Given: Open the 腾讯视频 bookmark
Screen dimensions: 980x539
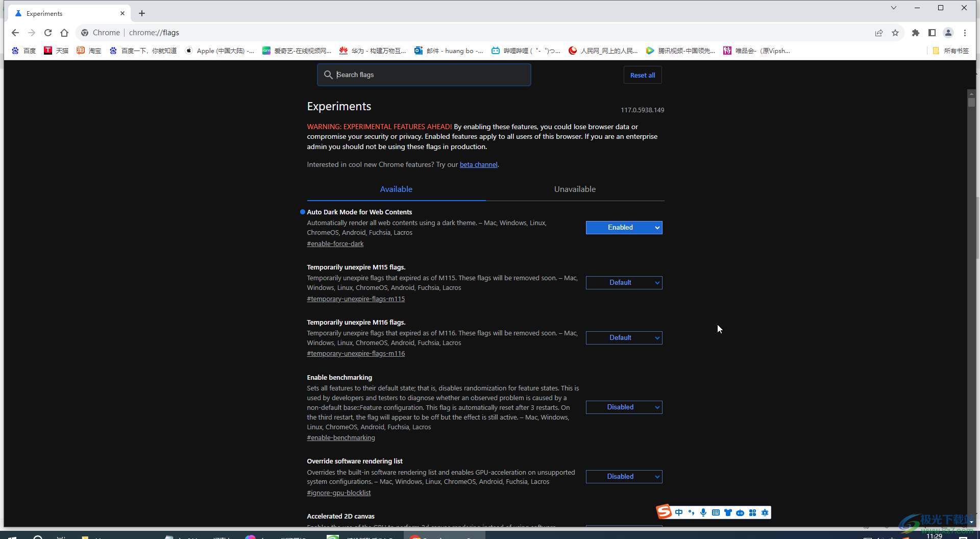Looking at the screenshot, I should click(x=681, y=51).
